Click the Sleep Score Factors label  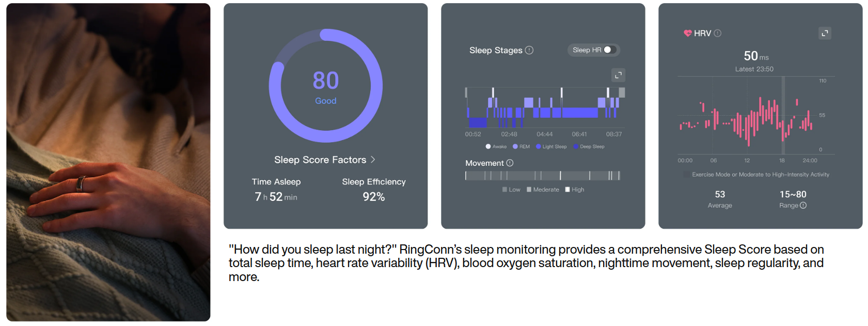320,160
